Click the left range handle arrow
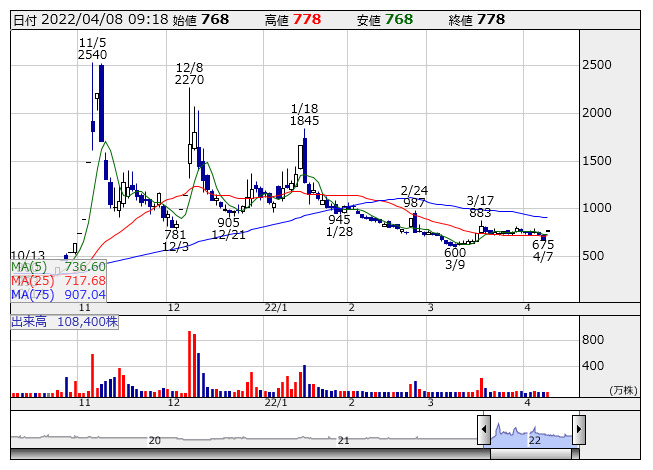This screenshot has width=653, height=470. click(484, 430)
